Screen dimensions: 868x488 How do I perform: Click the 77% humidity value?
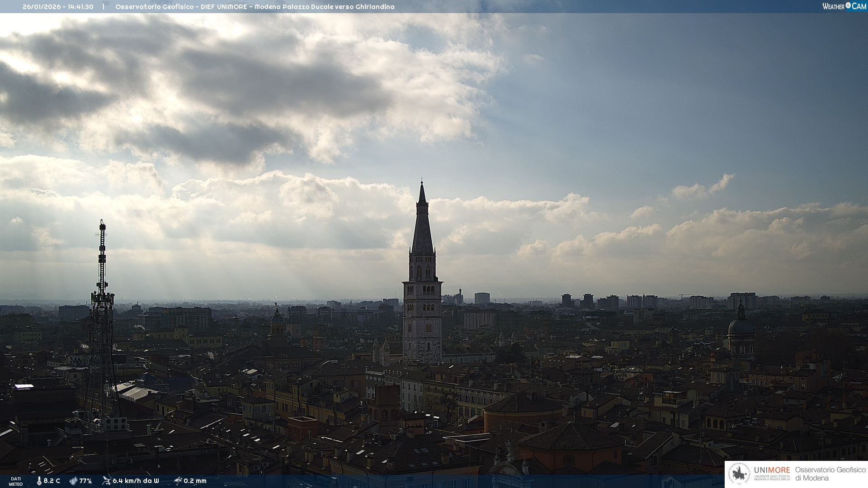85,481
